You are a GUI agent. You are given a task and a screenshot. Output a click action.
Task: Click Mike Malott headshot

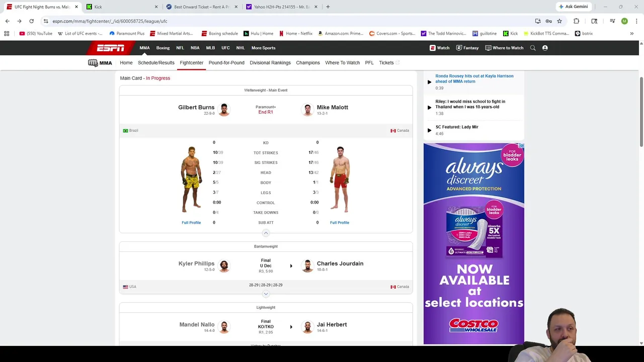[x=307, y=109]
